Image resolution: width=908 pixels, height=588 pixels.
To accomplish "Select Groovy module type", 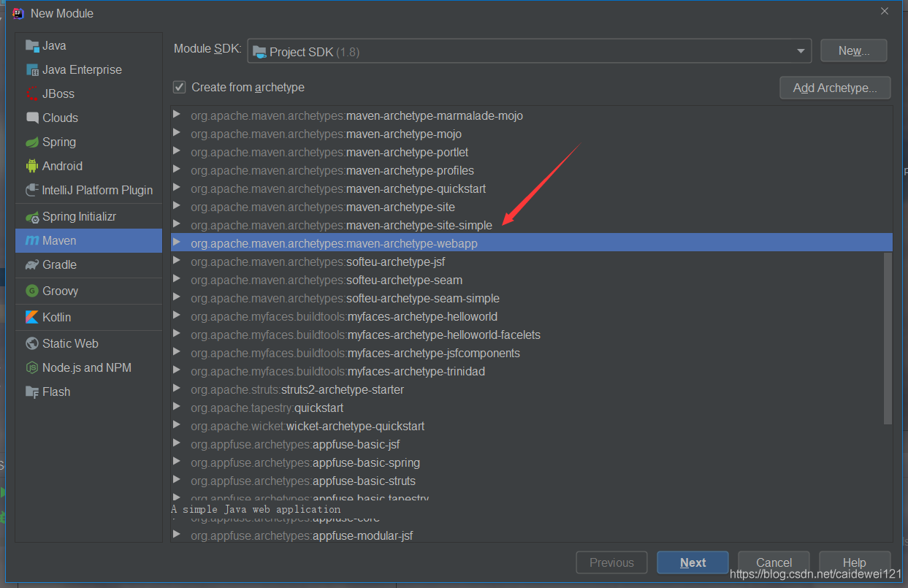I will [x=89, y=291].
